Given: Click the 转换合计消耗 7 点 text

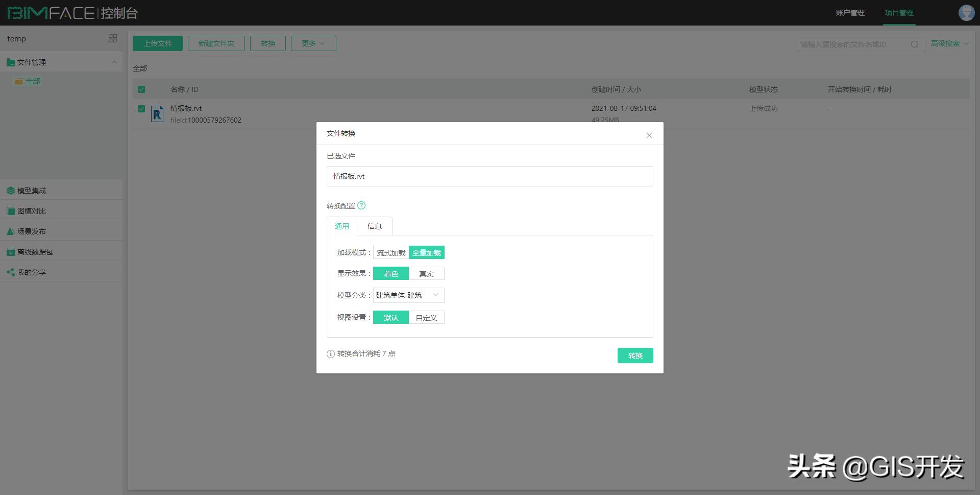Looking at the screenshot, I should pyautogui.click(x=366, y=353).
